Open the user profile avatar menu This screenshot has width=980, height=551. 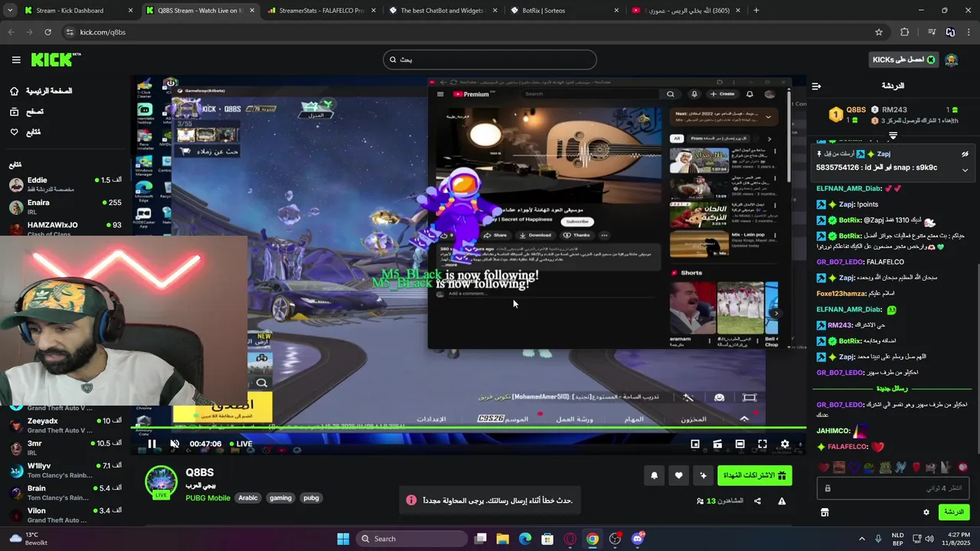(x=952, y=60)
